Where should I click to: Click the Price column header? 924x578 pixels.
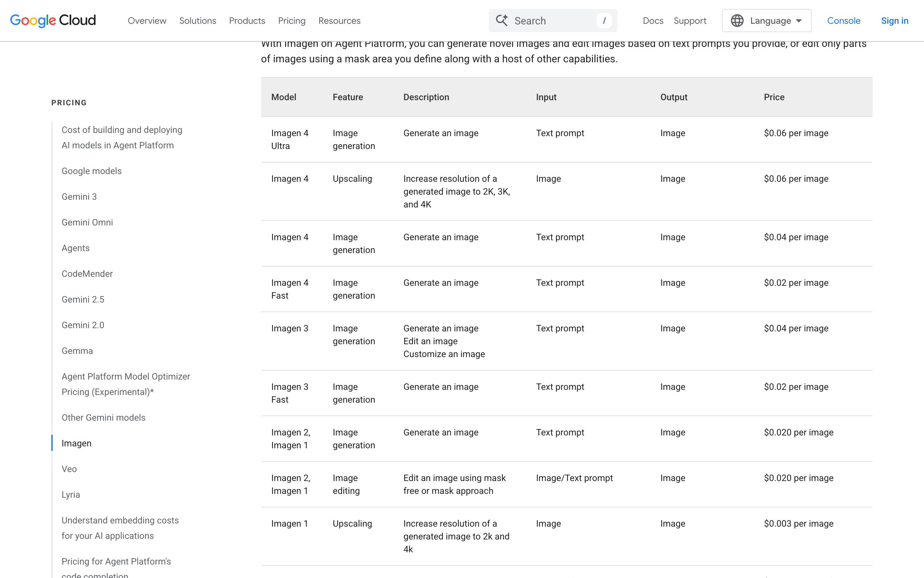(x=774, y=97)
